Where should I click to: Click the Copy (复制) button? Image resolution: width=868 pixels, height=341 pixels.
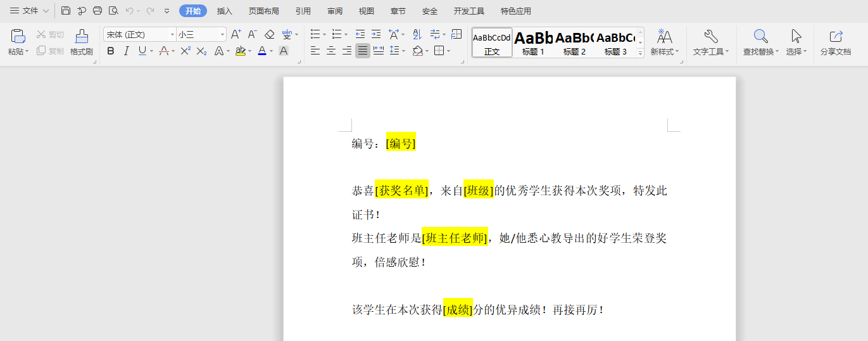click(x=50, y=51)
